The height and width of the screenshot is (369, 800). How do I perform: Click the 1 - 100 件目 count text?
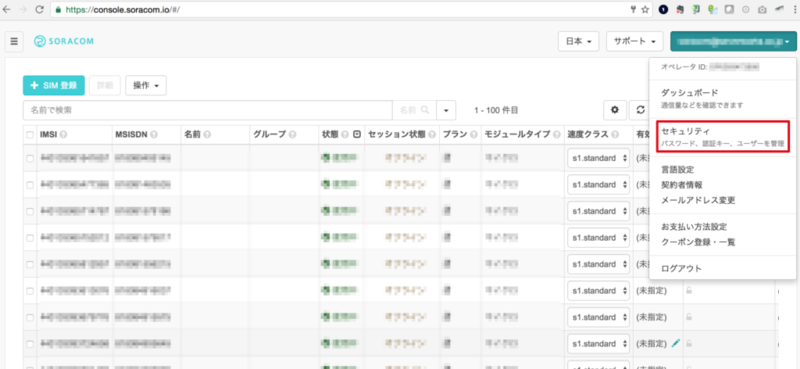(496, 110)
